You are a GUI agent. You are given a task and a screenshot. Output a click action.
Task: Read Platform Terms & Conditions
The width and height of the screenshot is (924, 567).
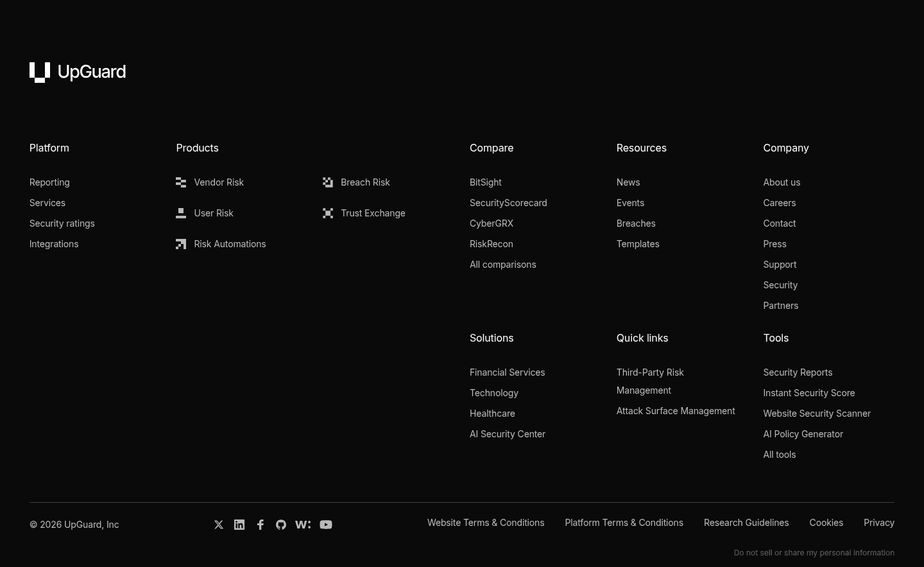(x=624, y=523)
